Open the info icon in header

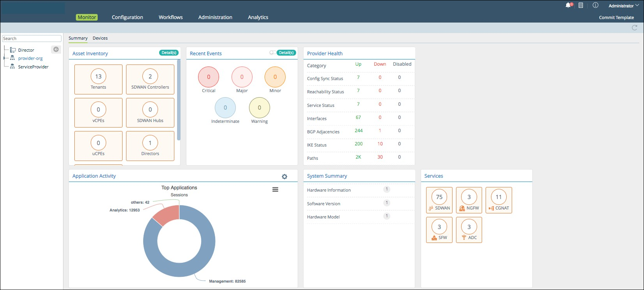[595, 5]
